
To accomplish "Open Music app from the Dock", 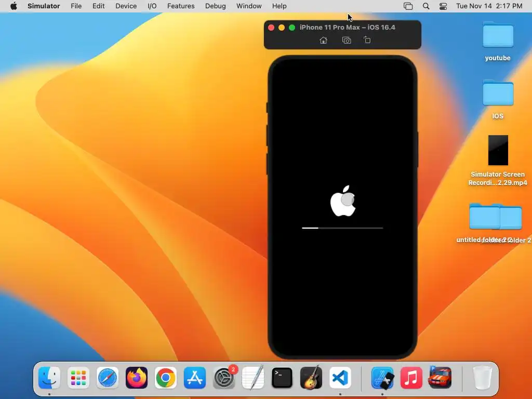I will pos(411,378).
